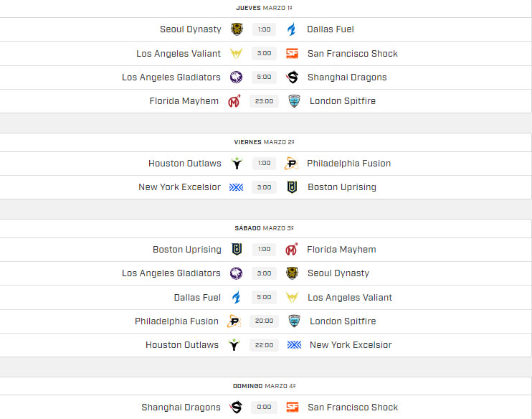The height and width of the screenshot is (419, 532).
Task: Click Dallas Fuel logo in the Jueves section
Action: pos(291,29)
